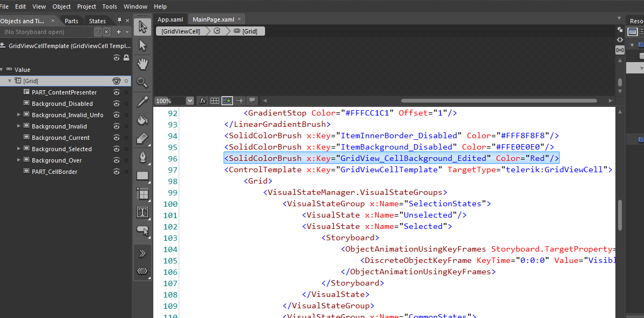Hide the Background_Over element
The width and height of the screenshot is (644, 318).
click(116, 160)
